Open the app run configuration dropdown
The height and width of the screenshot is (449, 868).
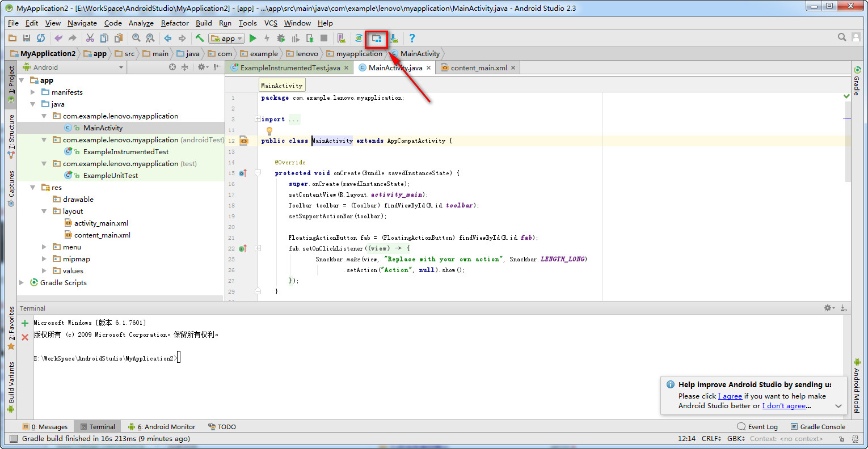click(226, 38)
